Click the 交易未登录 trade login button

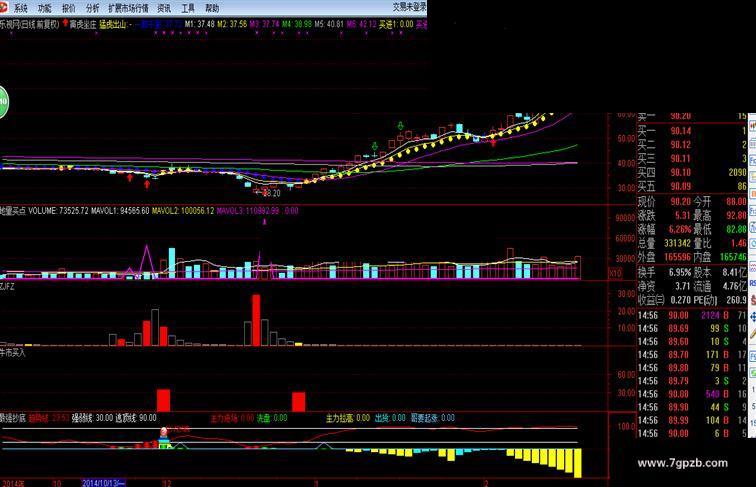(409, 7)
